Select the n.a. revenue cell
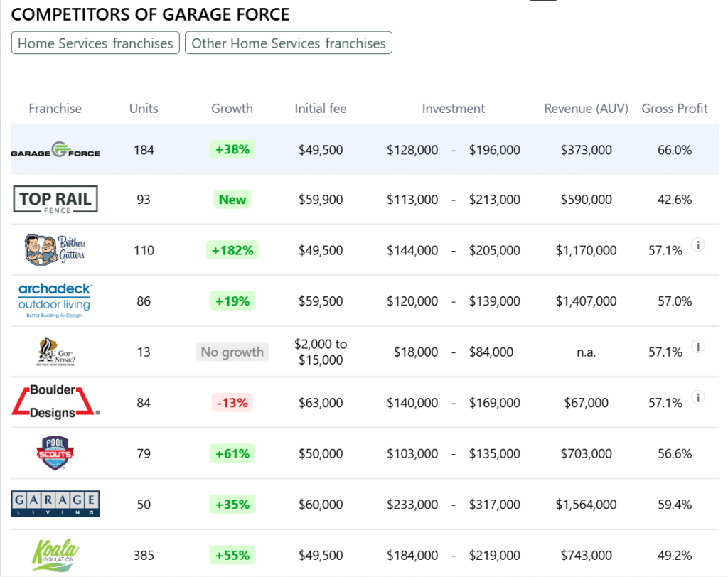Viewport: 728px width, 577px height. 586,352
